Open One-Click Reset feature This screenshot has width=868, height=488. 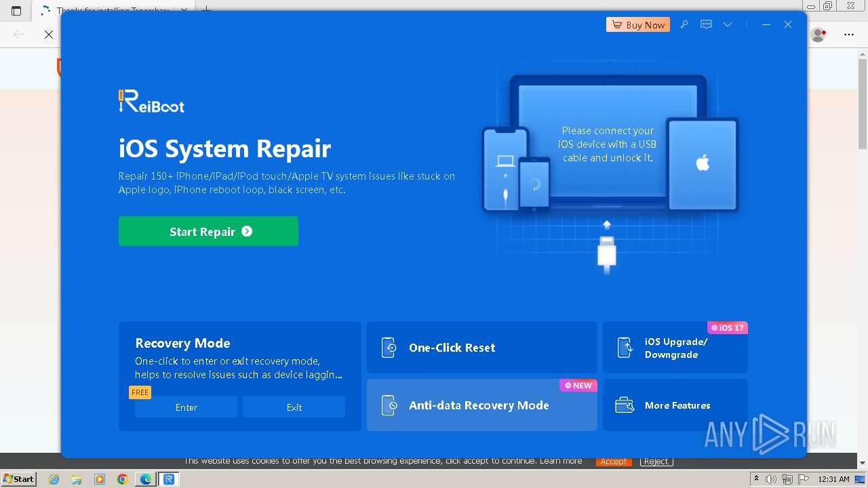482,347
